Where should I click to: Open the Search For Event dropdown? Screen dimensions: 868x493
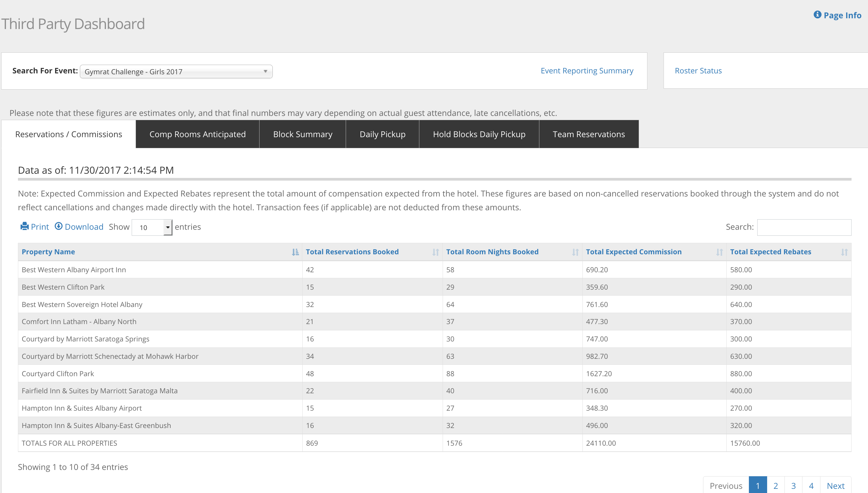176,72
